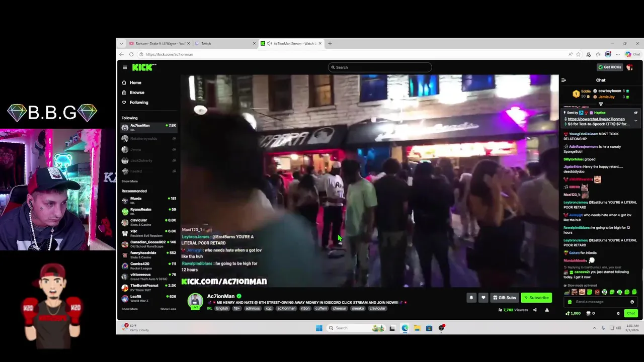Open the profile avatar in Kick header
This screenshot has width=644, height=362.
(629, 67)
